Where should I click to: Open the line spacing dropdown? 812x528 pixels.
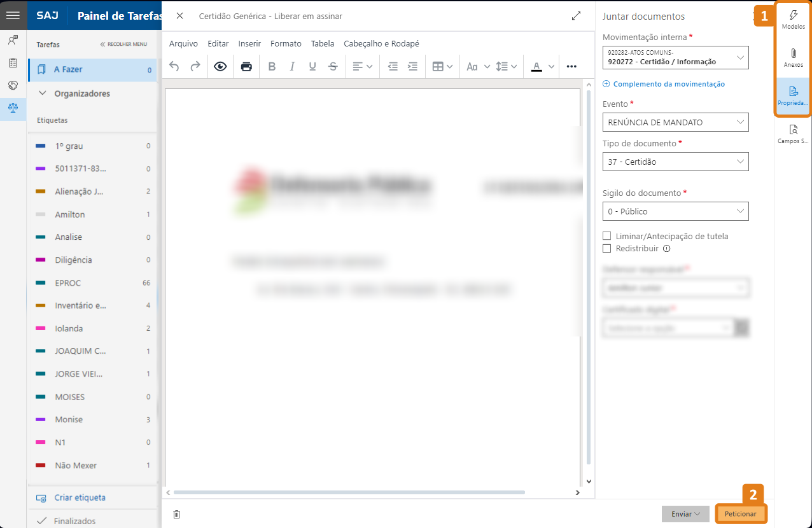[507, 66]
